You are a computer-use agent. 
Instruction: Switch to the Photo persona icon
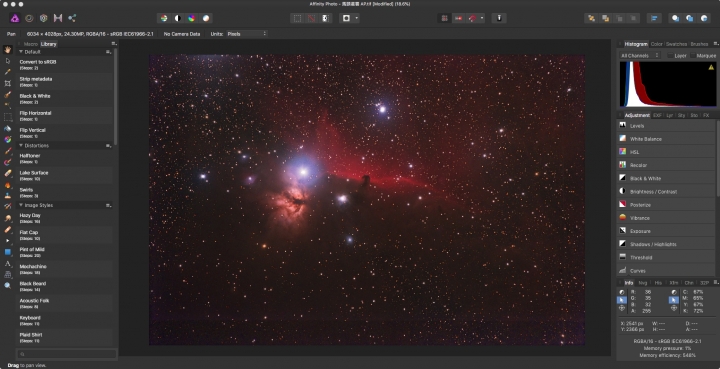15,18
